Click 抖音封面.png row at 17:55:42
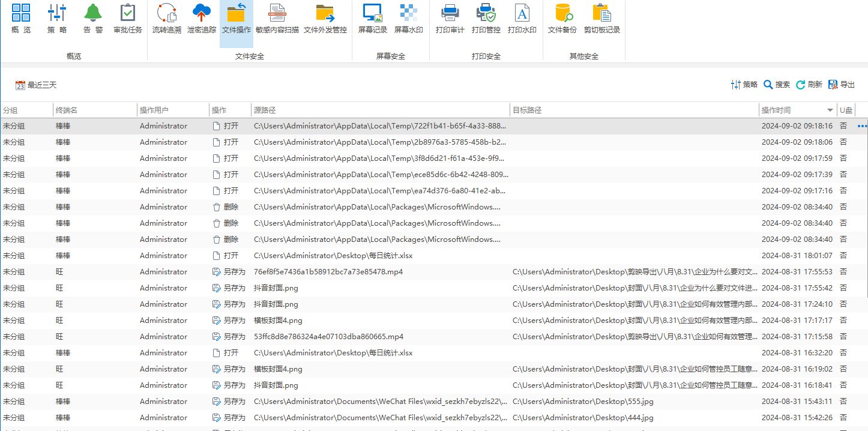 coord(434,288)
